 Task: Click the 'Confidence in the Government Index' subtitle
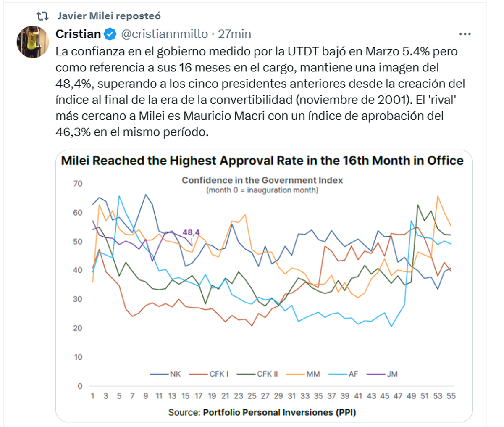click(262, 180)
